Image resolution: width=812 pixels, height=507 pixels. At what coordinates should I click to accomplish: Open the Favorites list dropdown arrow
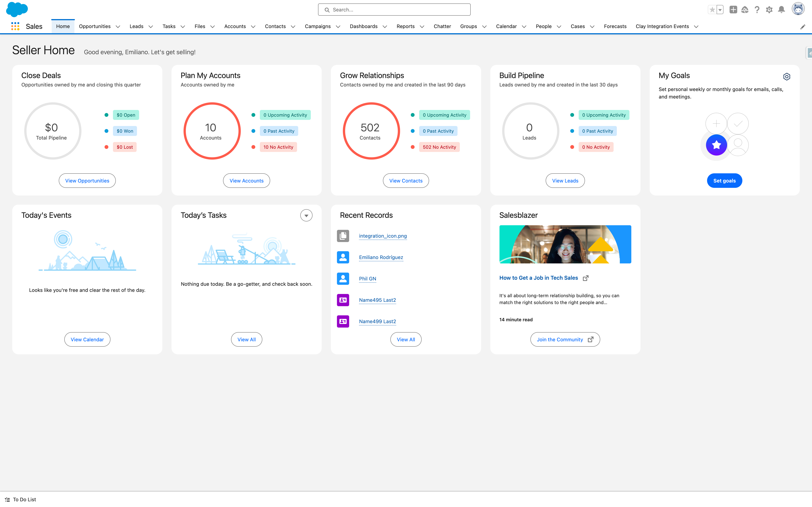[720, 10]
